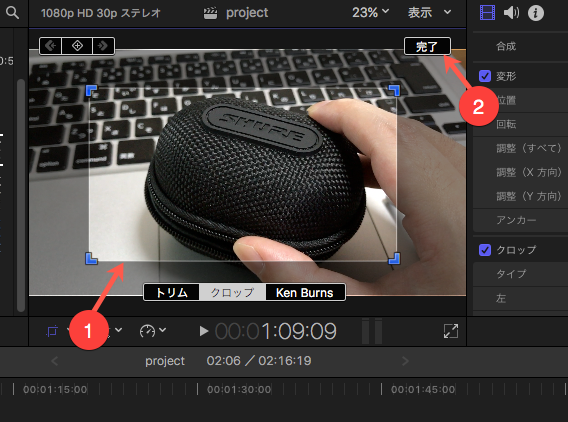Screen dimensions: 568x422
Task: Select the 調整（すべて）row
Action: (521, 148)
